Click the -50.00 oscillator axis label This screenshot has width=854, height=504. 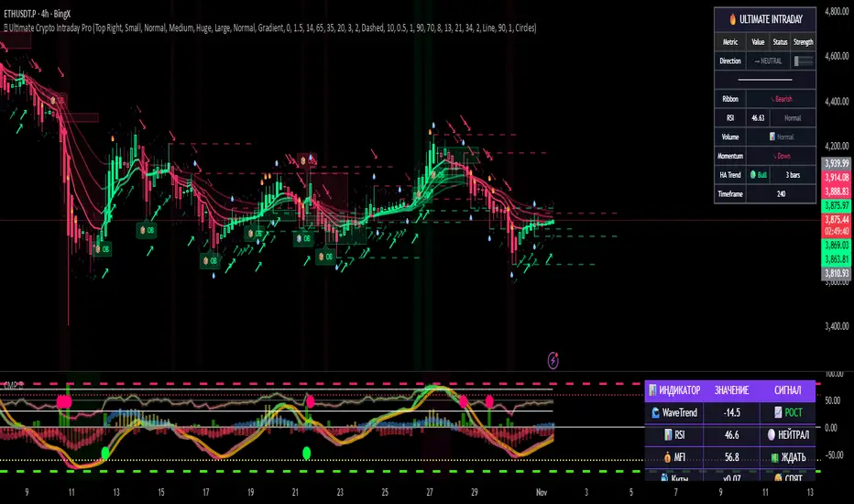tap(833, 455)
